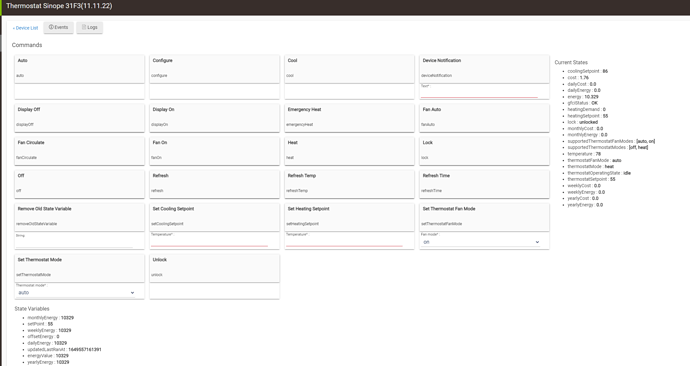Run the Lock command
The image size is (690, 366).
(x=484, y=151)
